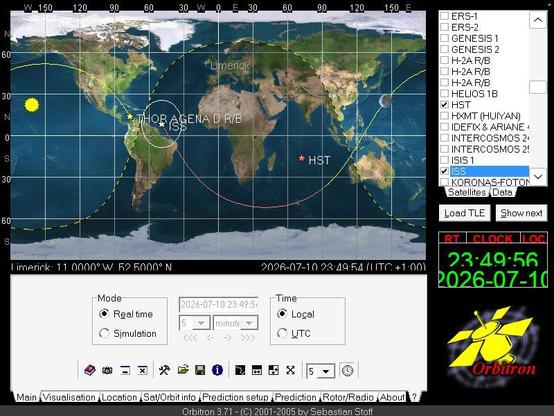Image resolution: width=554 pixels, height=416 pixels.
Task: Select the Real time mode radio button
Action: tap(104, 314)
